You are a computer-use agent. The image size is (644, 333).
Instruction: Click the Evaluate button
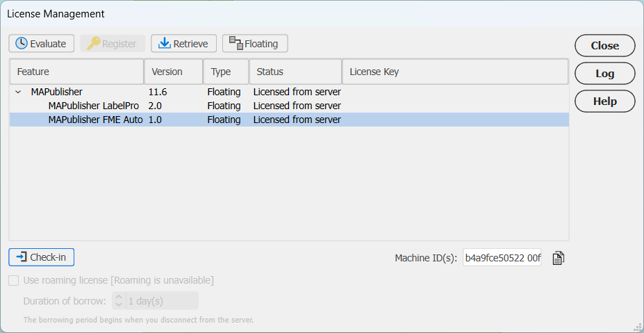point(42,44)
